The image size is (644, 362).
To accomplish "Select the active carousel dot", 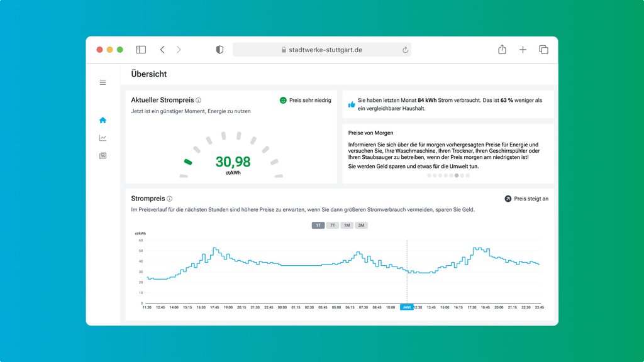I will point(457,175).
